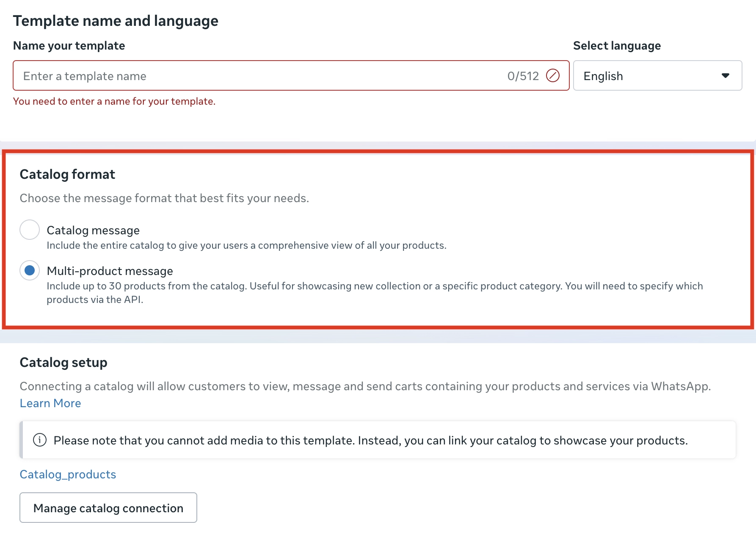Click the Catalog format section heading

67,175
